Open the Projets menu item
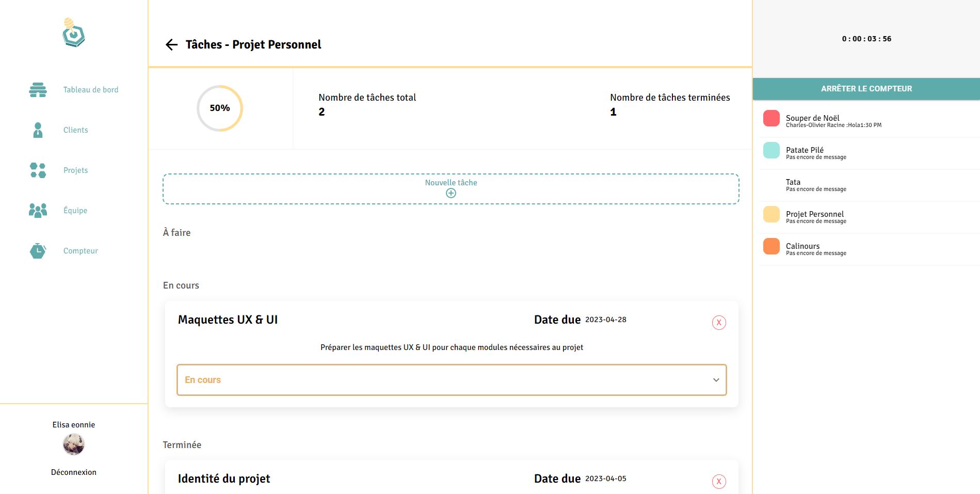The image size is (980, 494). 75,170
